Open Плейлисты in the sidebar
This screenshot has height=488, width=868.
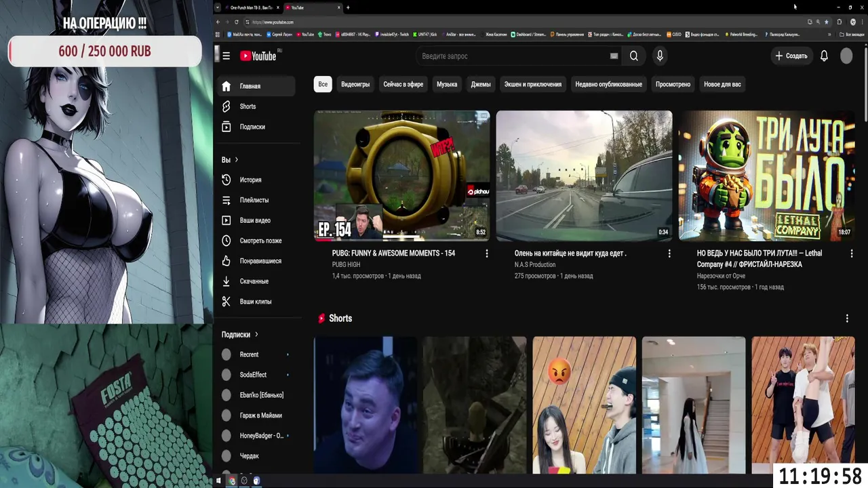pos(256,200)
